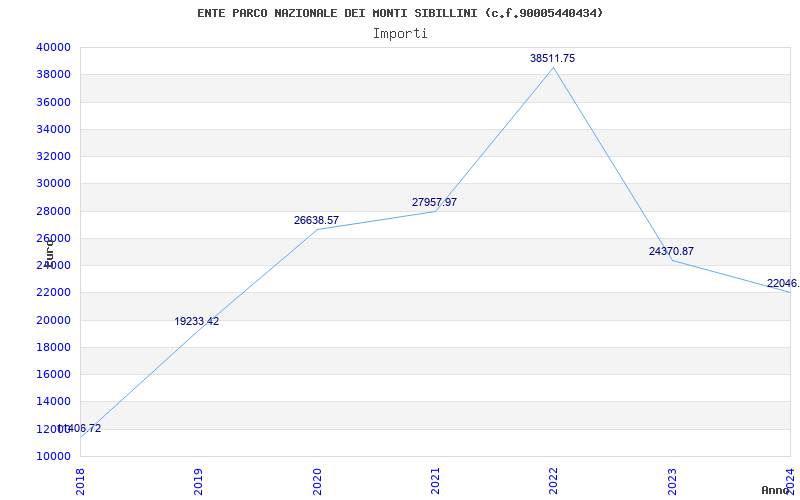Click the 2024 x-axis year label
800x500 pixels.
[x=790, y=482]
